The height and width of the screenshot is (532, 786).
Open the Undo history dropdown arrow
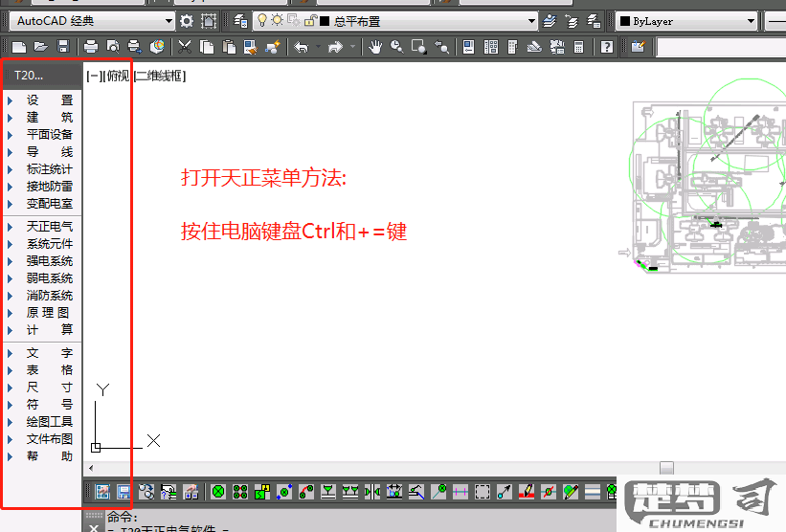[x=318, y=47]
